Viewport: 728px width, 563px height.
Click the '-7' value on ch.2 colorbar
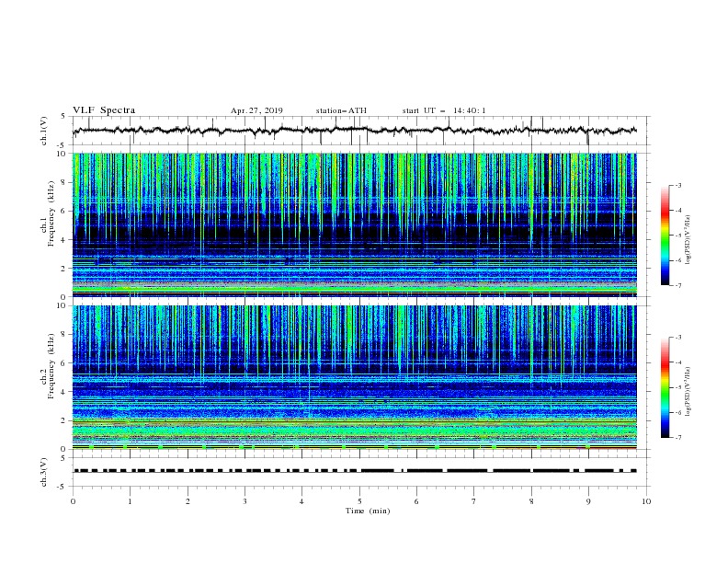point(678,438)
